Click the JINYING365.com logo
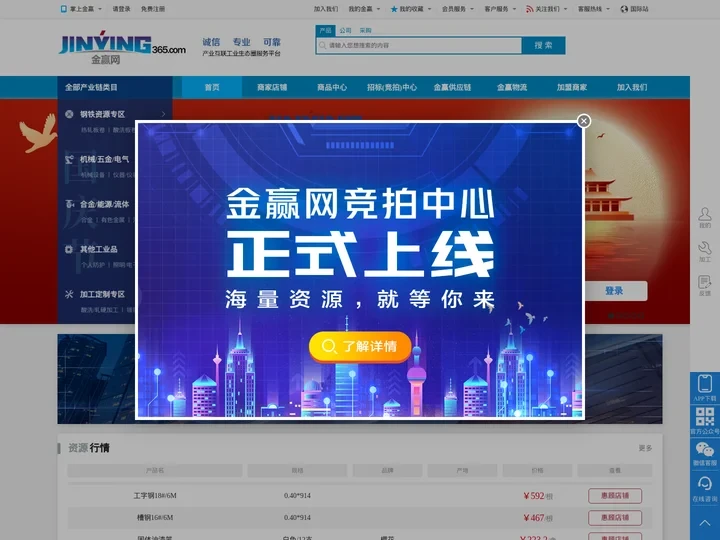This screenshot has width=720, height=540. pos(122,46)
